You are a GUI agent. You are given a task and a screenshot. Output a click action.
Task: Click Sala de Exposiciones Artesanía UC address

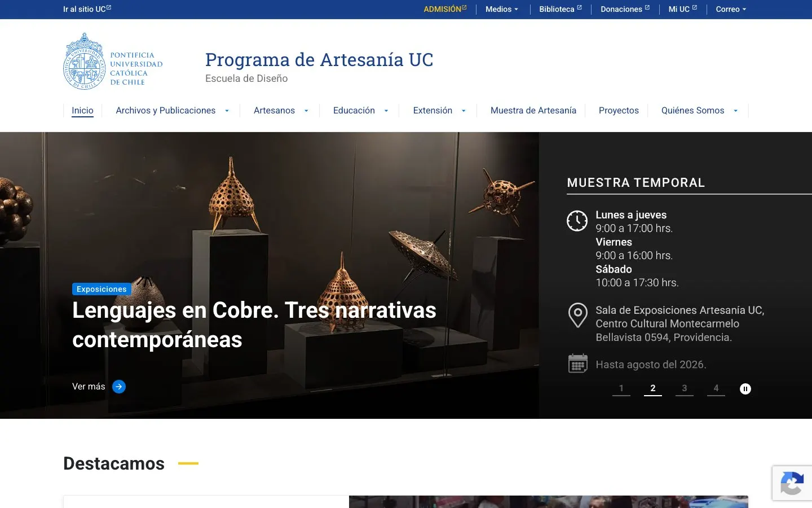coord(679,324)
